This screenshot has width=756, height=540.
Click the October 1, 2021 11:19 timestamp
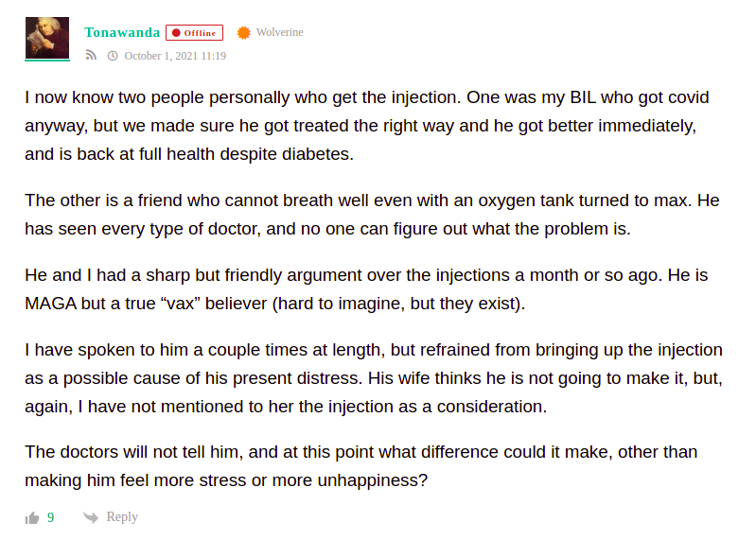coord(175,56)
